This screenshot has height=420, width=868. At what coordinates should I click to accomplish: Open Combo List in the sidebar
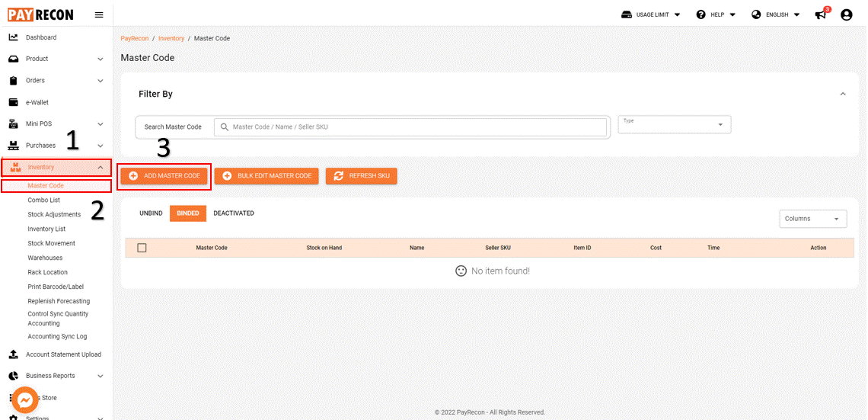pyautogui.click(x=43, y=200)
